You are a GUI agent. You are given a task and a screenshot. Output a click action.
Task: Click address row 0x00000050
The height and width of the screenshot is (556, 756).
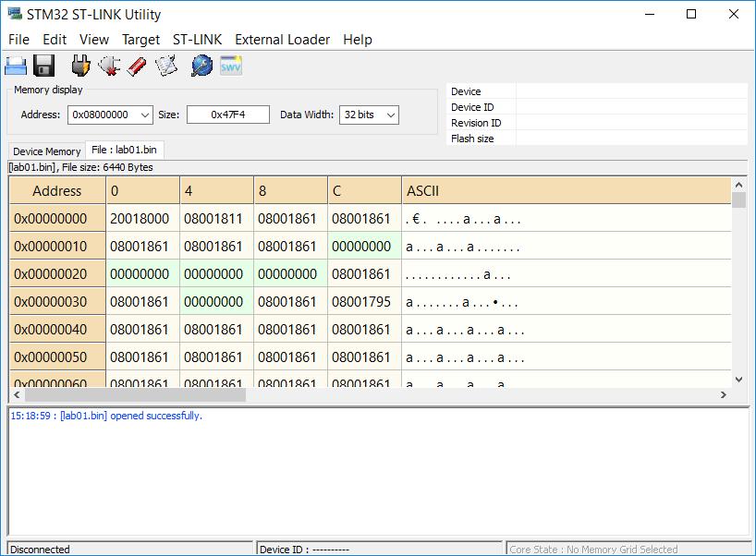[x=57, y=357]
